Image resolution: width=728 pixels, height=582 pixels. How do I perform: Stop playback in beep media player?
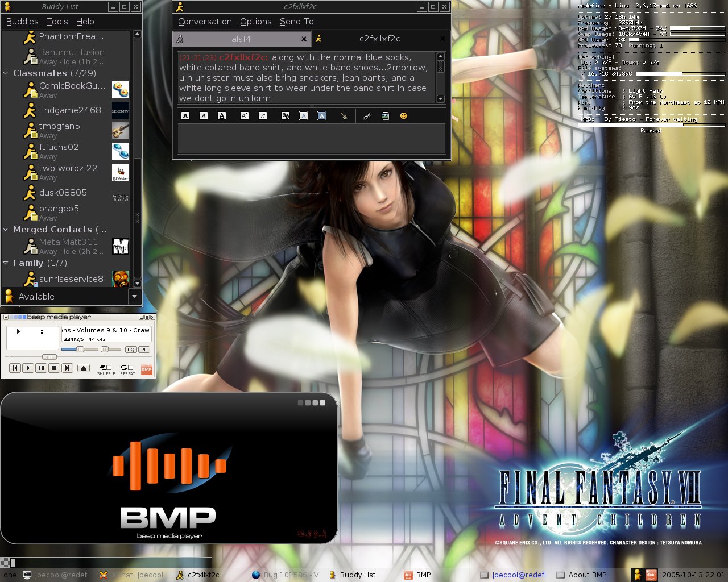pyautogui.click(x=54, y=368)
